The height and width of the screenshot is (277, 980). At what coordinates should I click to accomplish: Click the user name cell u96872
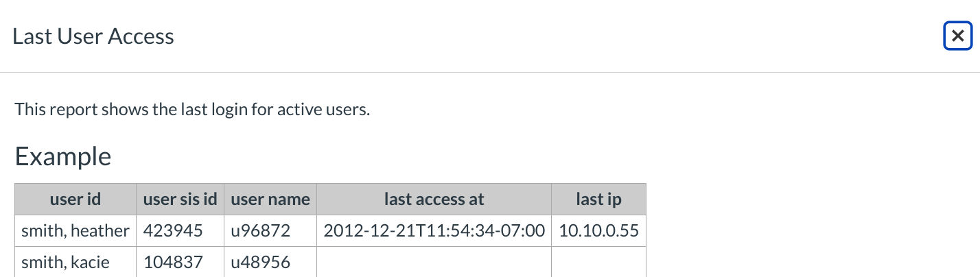[261, 231]
